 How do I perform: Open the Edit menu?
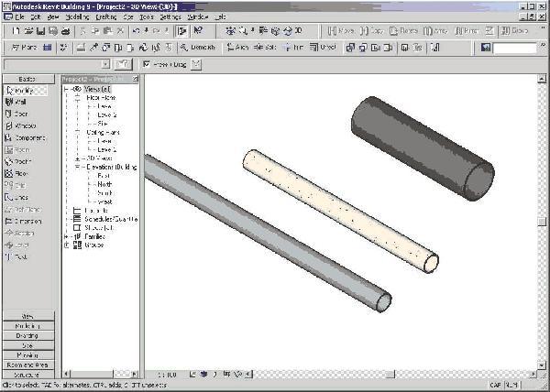coord(36,16)
